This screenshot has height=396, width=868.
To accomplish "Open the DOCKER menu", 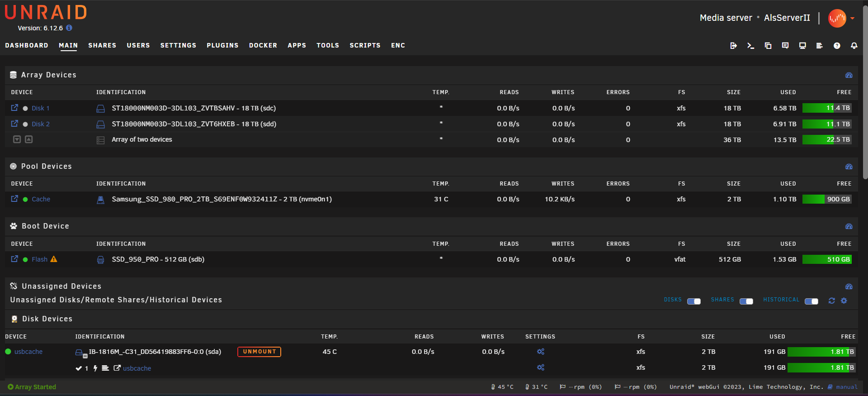I will coord(263,45).
